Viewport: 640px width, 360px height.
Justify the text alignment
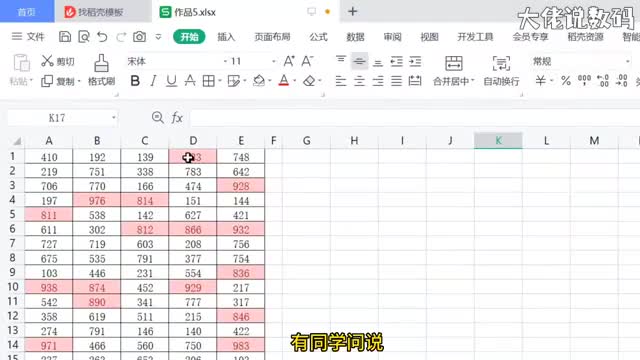[396, 81]
